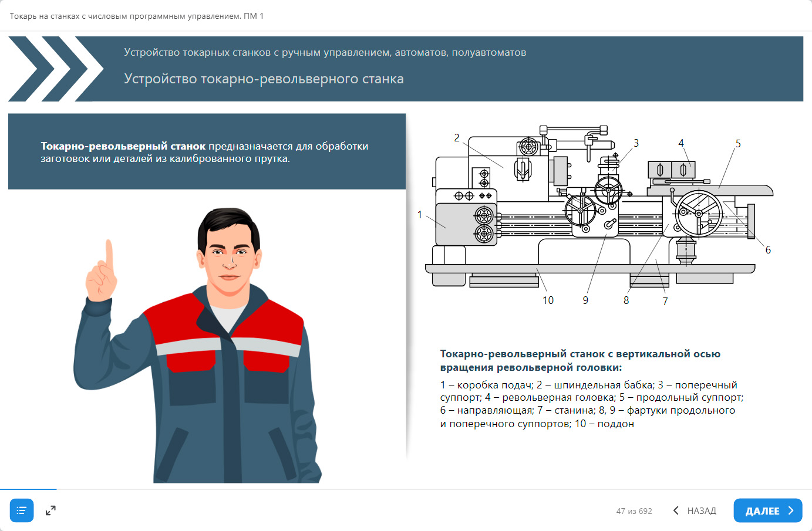812x531 pixels.
Task: Click the bold 'Токарно-револьверный станок' definition term
Action: pyautogui.click(x=123, y=146)
